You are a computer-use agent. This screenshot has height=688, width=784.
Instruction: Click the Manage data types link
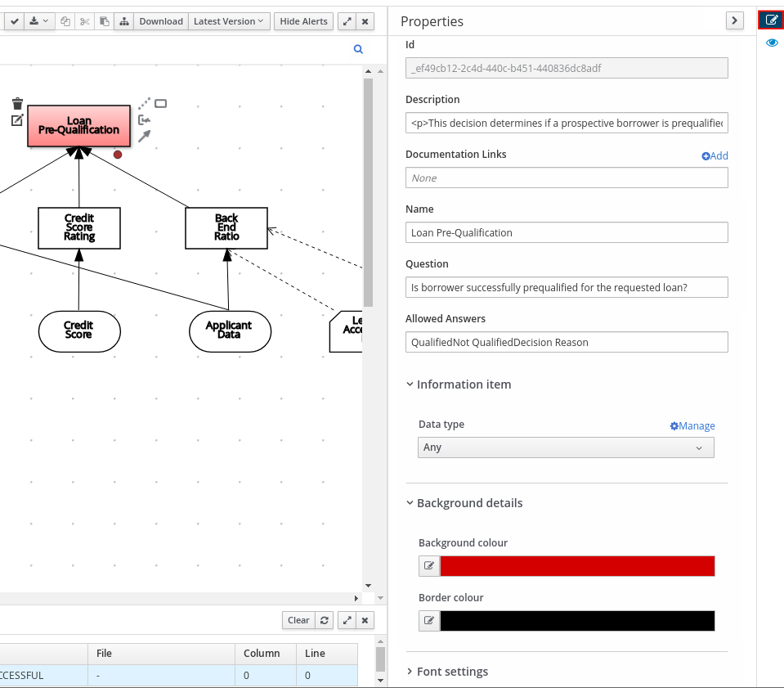tap(692, 425)
